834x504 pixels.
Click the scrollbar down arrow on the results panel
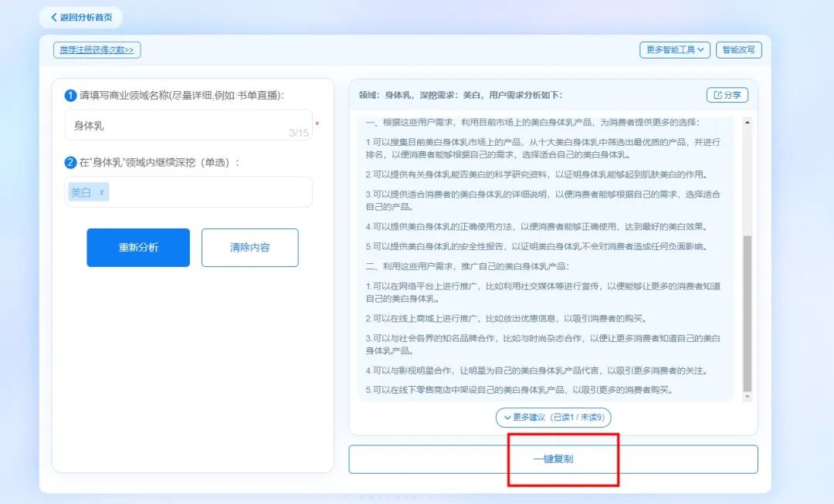[x=747, y=397]
